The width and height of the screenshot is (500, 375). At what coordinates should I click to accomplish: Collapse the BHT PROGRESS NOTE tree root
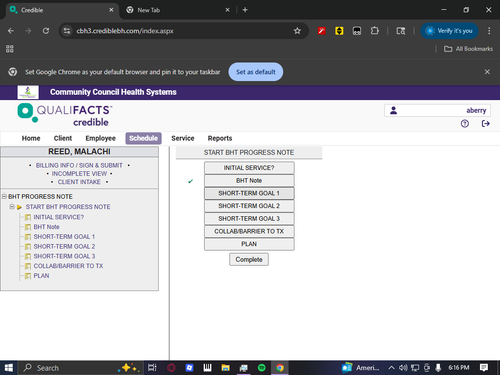4,197
